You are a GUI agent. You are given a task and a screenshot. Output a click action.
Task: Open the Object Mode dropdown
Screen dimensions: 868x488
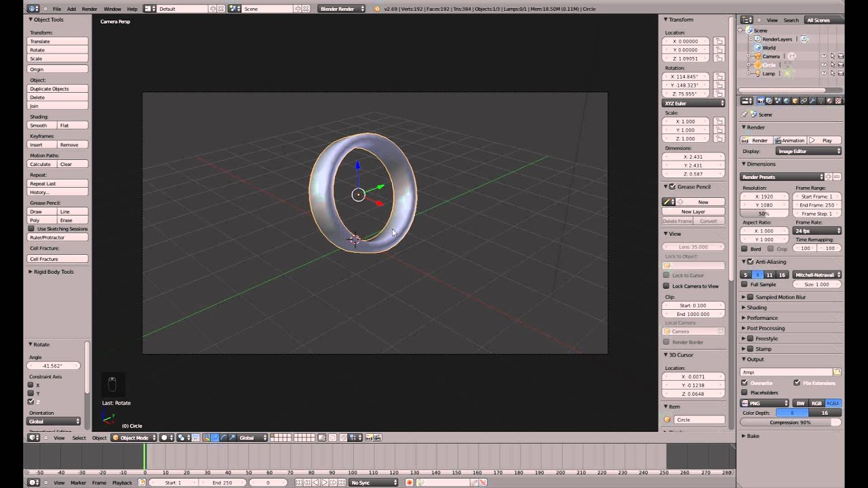pos(134,438)
